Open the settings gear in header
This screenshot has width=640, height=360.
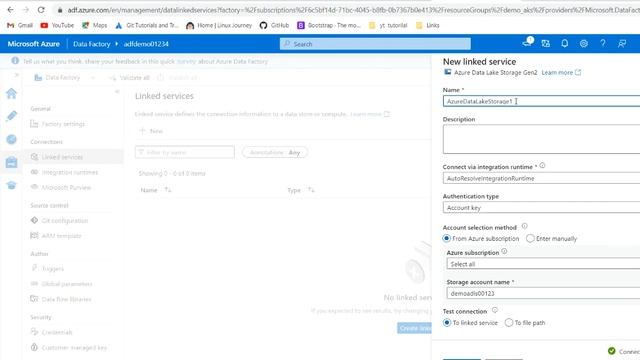[x=584, y=43]
